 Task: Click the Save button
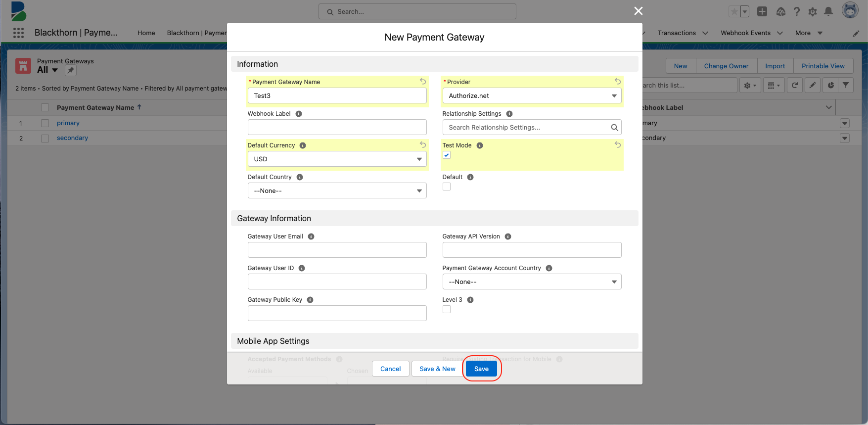pyautogui.click(x=481, y=369)
